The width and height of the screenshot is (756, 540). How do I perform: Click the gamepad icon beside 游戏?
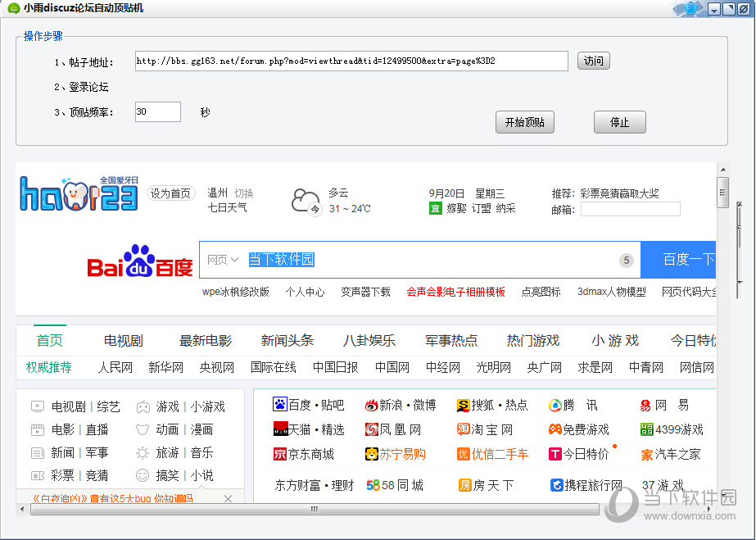pyautogui.click(x=143, y=407)
